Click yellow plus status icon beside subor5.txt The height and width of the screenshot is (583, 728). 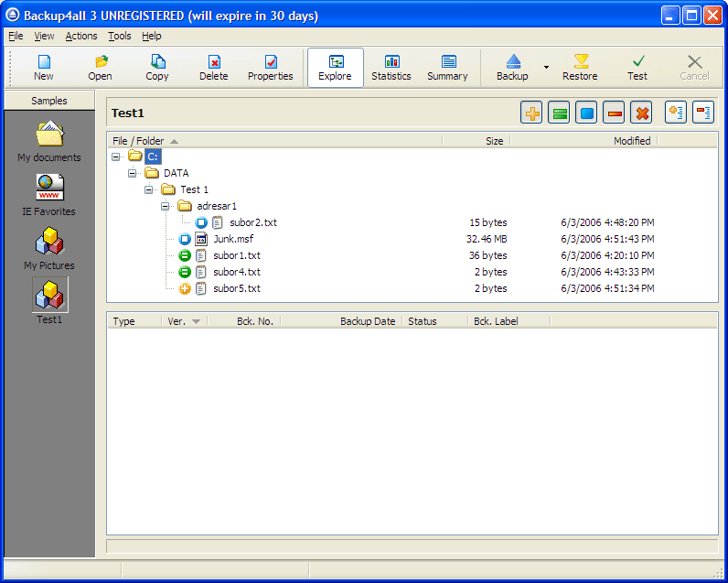(x=185, y=288)
